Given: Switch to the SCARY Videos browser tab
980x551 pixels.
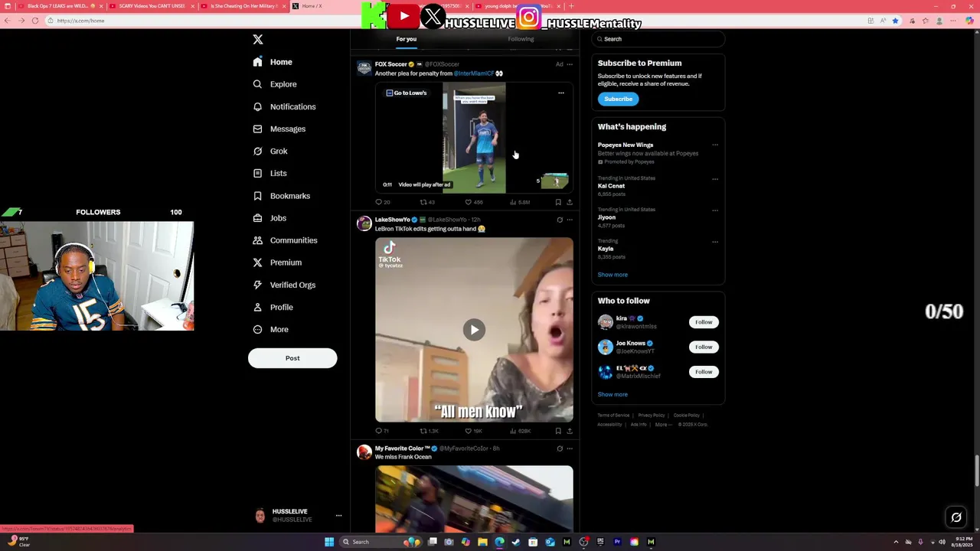Looking at the screenshot, I should 151,6.
